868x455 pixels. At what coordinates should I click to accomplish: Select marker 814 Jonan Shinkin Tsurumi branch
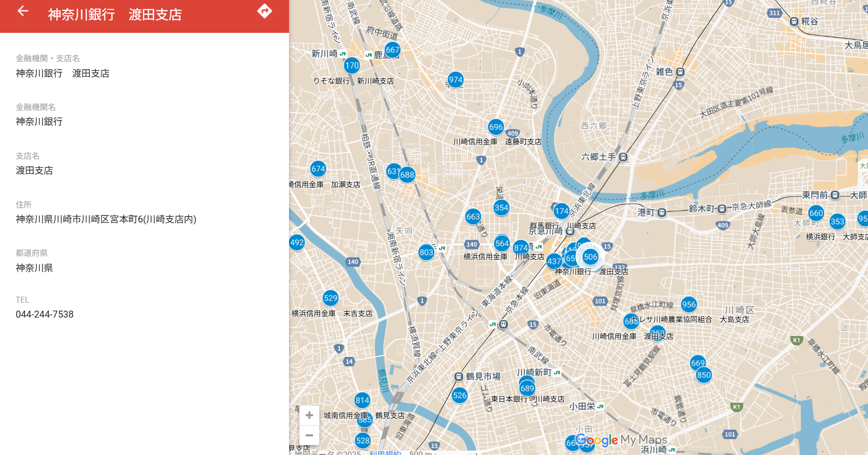[362, 400]
